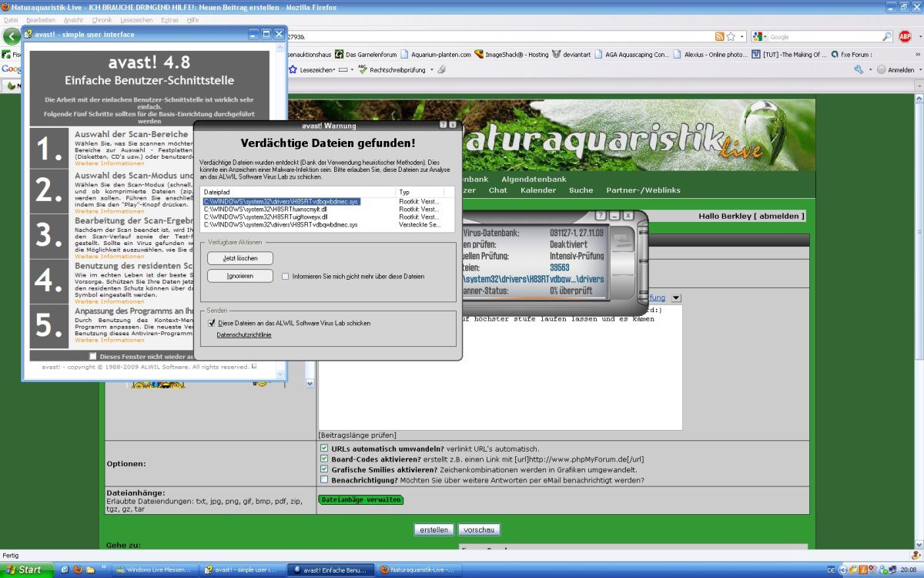The width and height of the screenshot is (924, 578).
Task: Open the Chronik menu
Action: coord(102,19)
